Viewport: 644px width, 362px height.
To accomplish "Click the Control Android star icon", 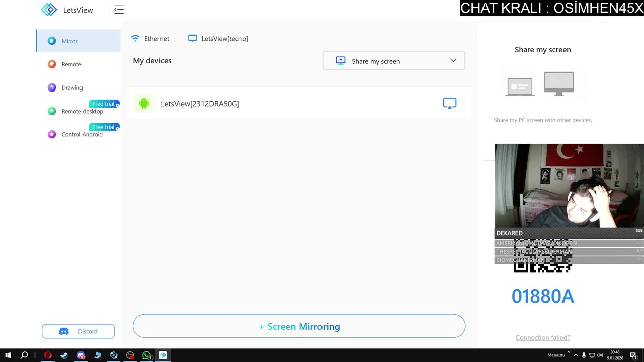I will coord(52,134).
